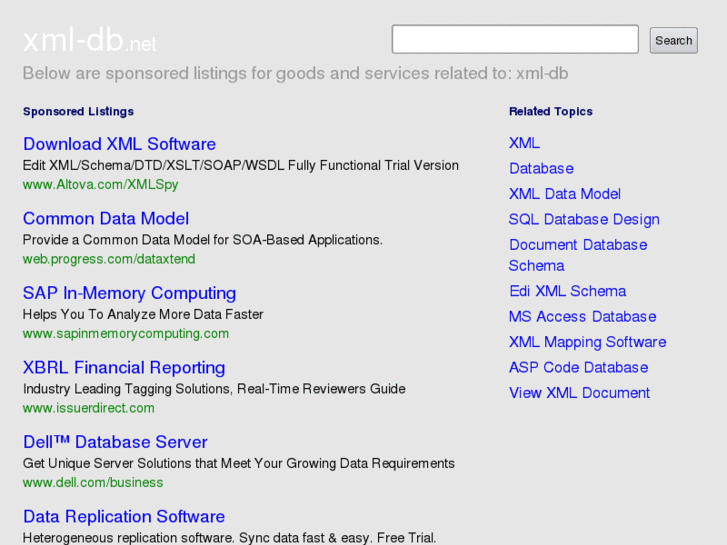Open the XBRL Financial Reporting listing
Screen dimensions: 727x545
tap(124, 367)
